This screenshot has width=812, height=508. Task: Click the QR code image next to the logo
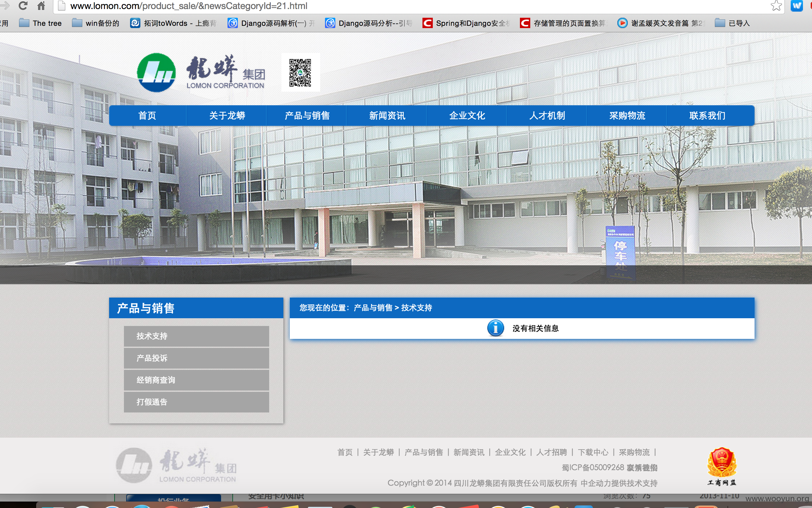click(300, 72)
